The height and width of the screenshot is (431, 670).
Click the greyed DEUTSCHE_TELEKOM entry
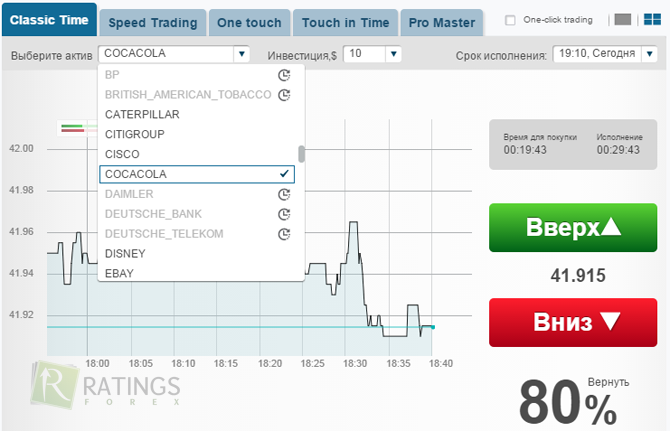click(197, 234)
